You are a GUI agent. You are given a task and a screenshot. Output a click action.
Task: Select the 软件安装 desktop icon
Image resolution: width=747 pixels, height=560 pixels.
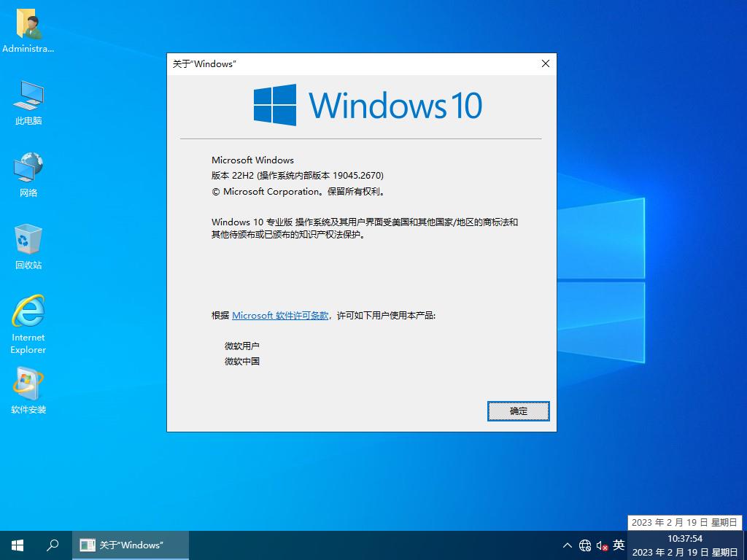(x=28, y=385)
